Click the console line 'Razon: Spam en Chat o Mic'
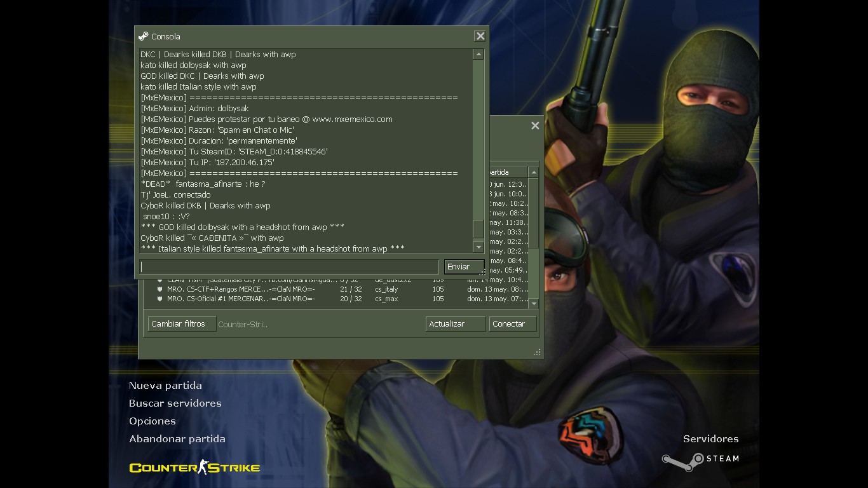Viewport: 868px width, 488px height. tap(217, 130)
